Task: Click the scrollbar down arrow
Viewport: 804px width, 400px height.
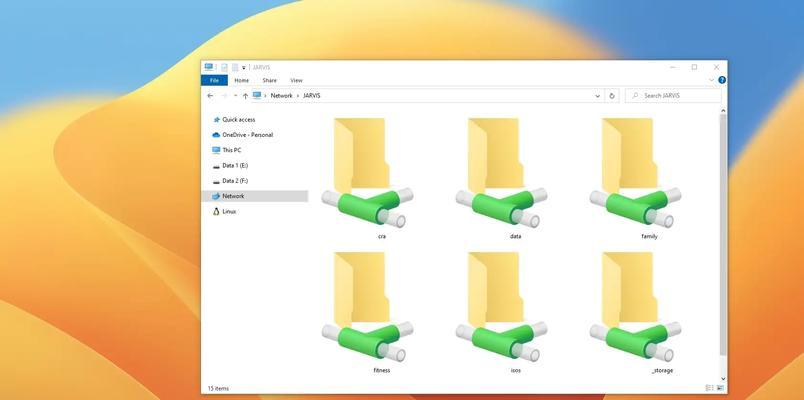Action: [723, 377]
